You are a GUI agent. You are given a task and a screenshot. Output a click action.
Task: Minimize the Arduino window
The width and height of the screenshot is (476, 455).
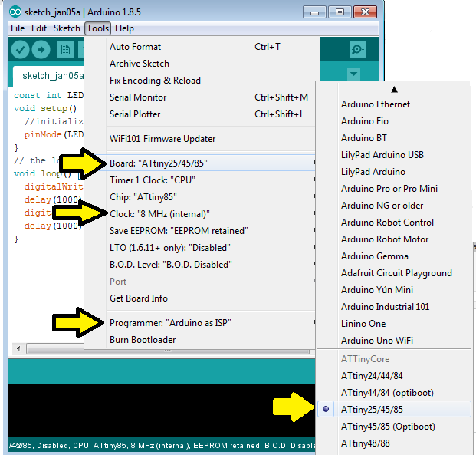(314, 12)
